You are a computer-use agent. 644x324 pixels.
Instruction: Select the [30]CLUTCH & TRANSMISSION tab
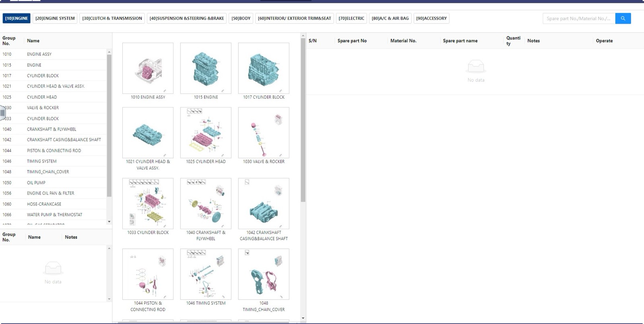point(112,19)
